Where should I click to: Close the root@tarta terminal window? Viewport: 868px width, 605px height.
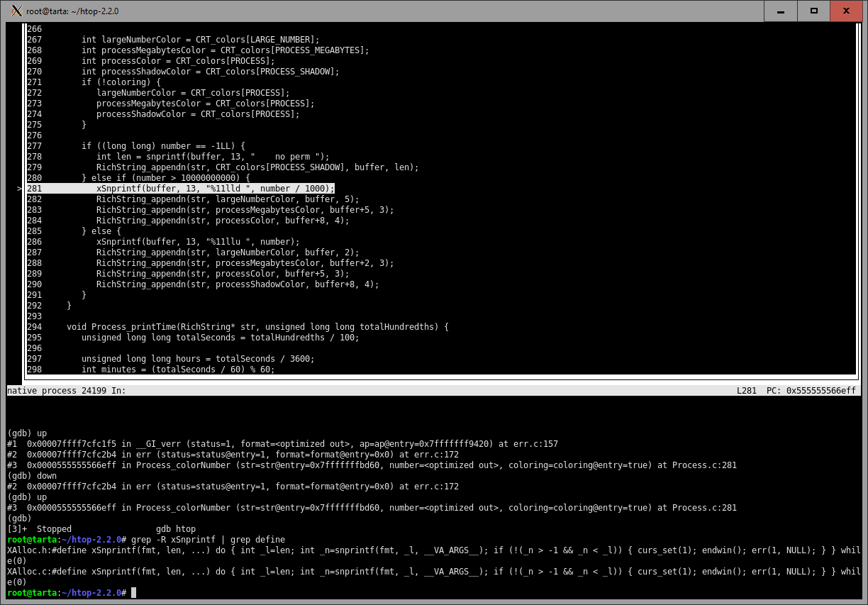847,11
